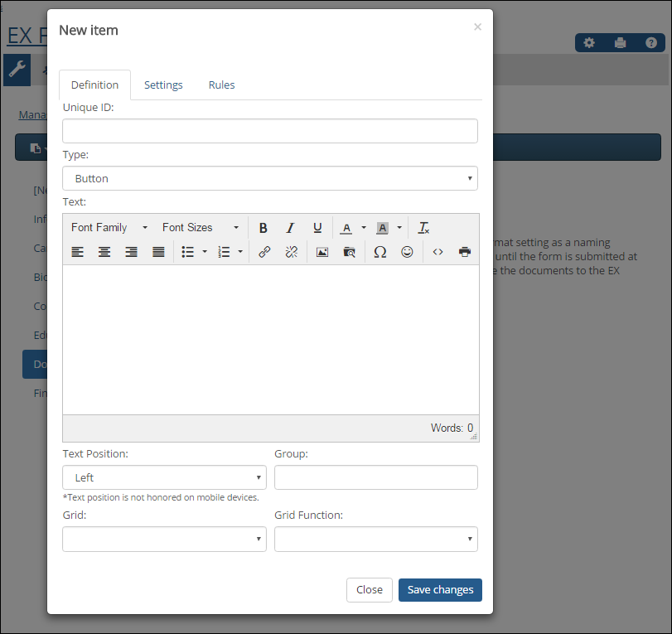
Task: Open the Type dropdown showing Button
Action: (269, 178)
